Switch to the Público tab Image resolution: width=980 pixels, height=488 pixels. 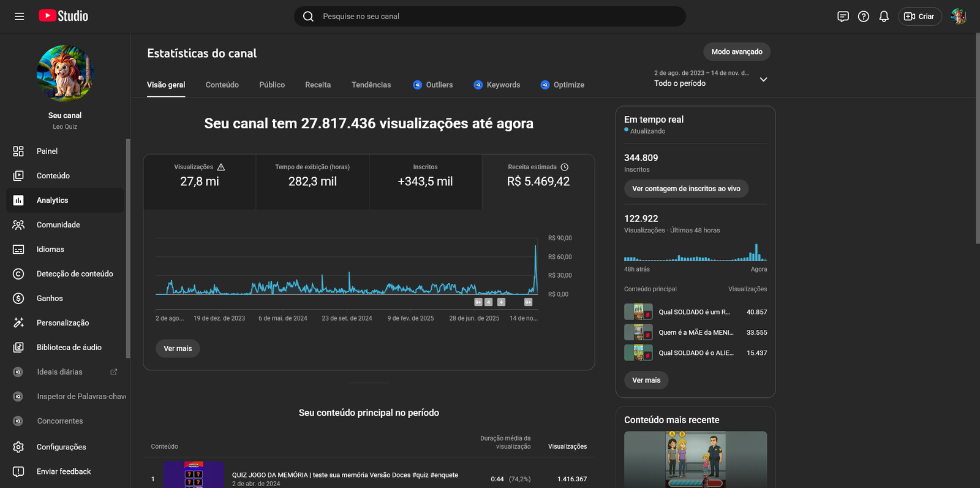click(271, 85)
